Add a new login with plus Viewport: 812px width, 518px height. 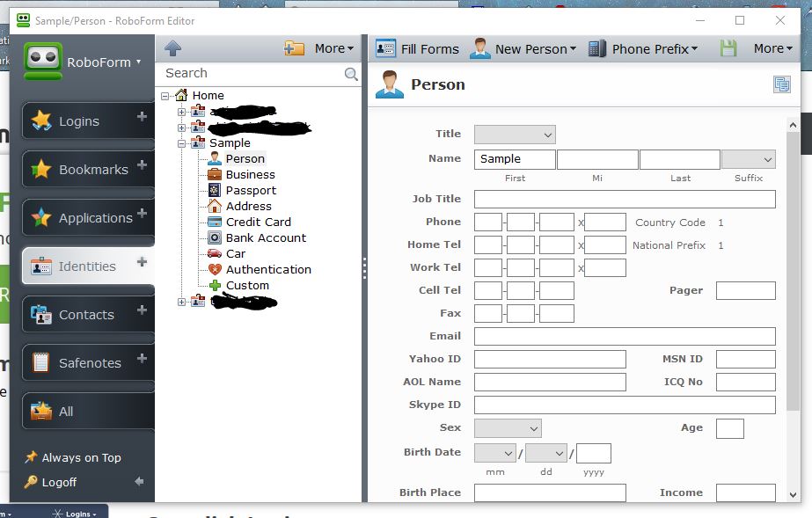click(142, 117)
